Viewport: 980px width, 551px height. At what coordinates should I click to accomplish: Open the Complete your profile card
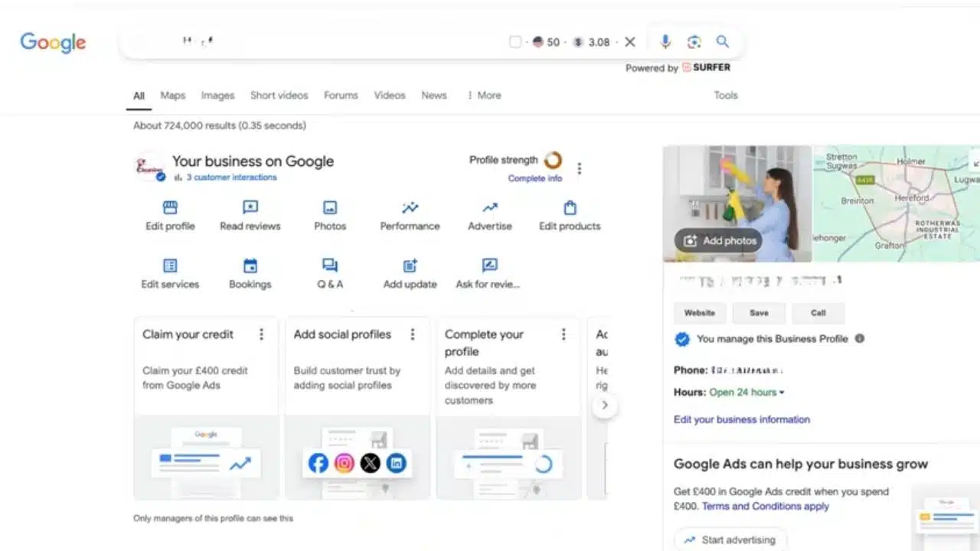508,408
